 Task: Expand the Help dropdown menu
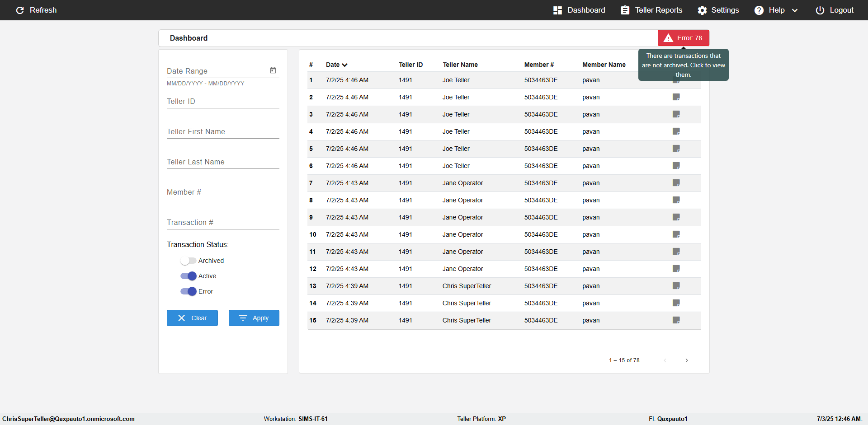(776, 10)
